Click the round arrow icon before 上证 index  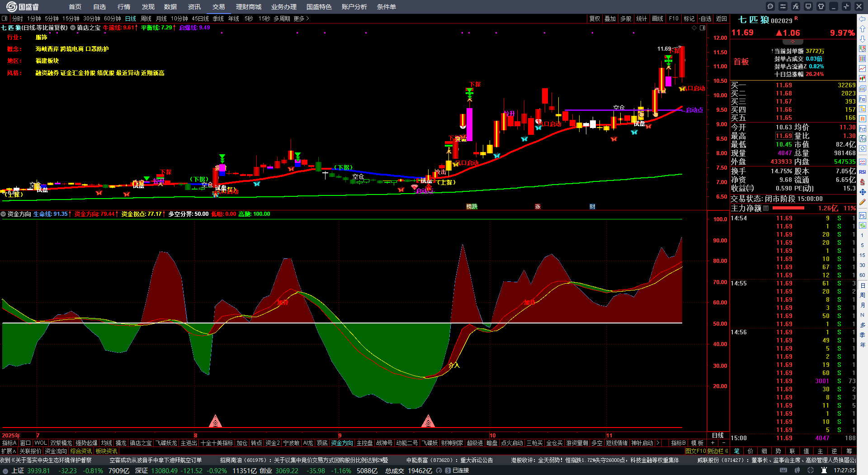pyautogui.click(x=5, y=470)
